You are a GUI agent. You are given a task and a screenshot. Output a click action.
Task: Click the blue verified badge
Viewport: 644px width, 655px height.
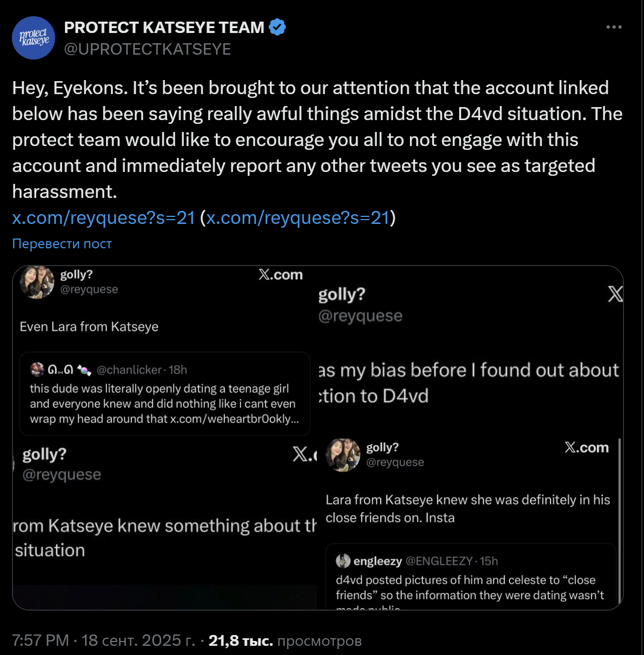click(x=277, y=27)
